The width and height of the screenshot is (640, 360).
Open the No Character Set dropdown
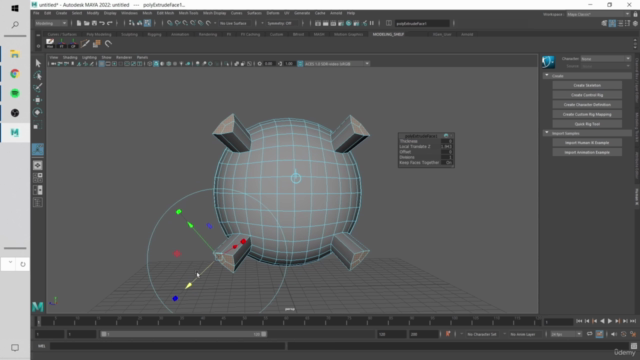(482, 334)
